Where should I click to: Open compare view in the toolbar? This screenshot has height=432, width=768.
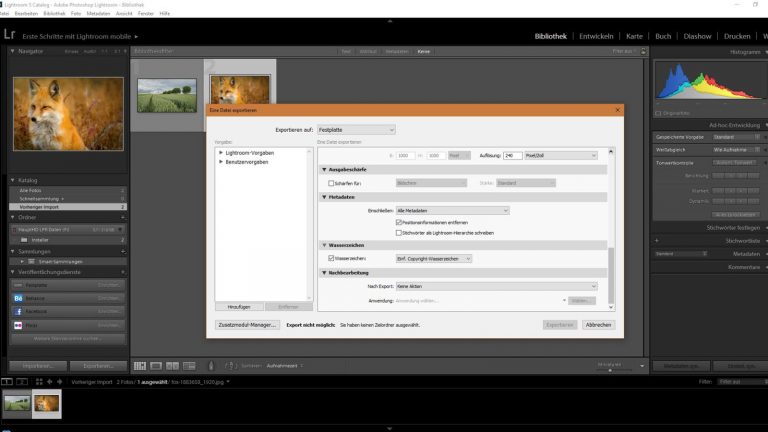pyautogui.click(x=173, y=366)
